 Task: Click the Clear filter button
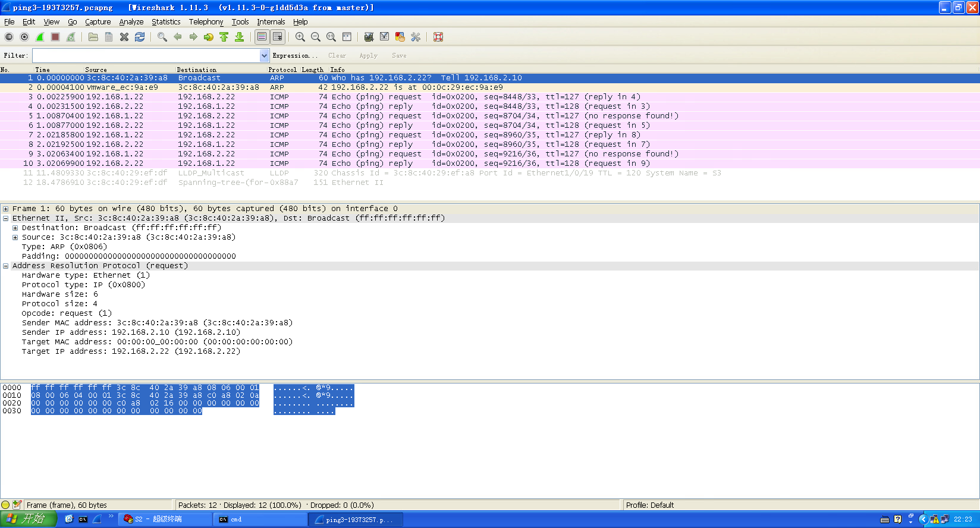[337, 55]
